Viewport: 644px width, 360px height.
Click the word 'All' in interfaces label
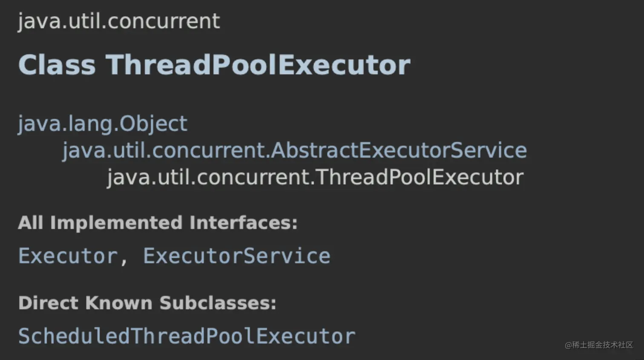point(30,223)
